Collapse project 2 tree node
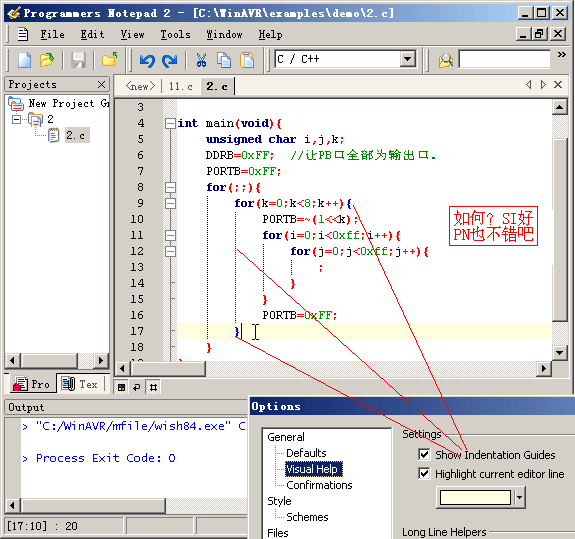The width and height of the screenshot is (575, 539). pyautogui.click(x=16, y=119)
